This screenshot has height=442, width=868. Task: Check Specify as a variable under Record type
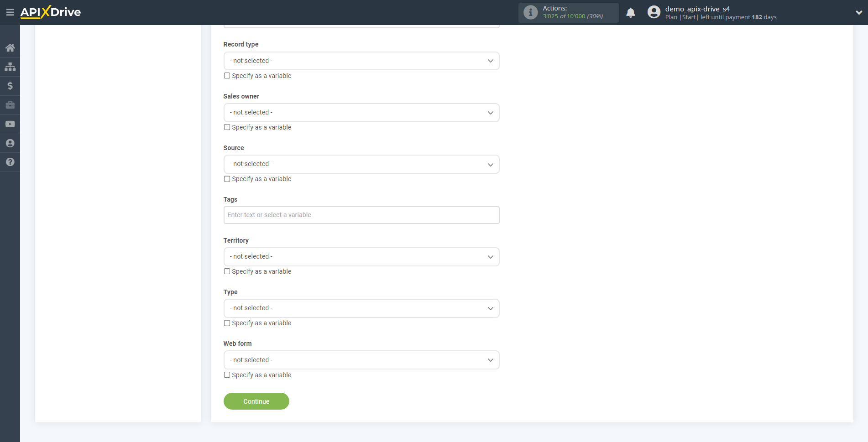point(227,76)
